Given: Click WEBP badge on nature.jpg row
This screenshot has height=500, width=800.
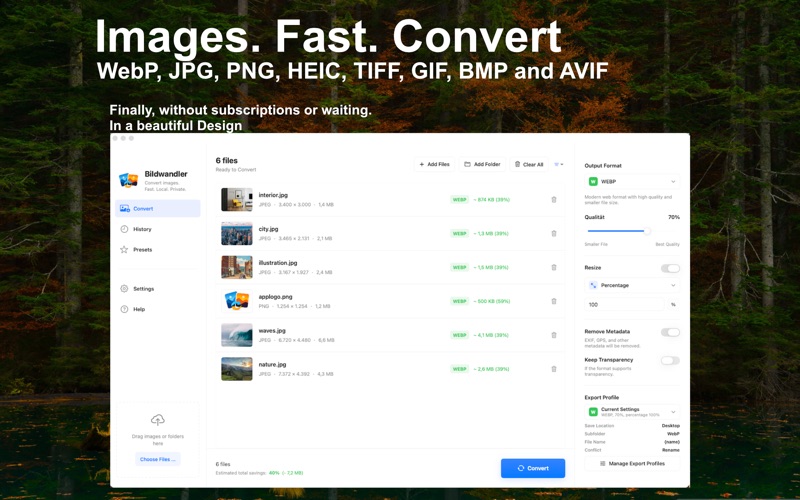Looking at the screenshot, I should pyautogui.click(x=460, y=369).
